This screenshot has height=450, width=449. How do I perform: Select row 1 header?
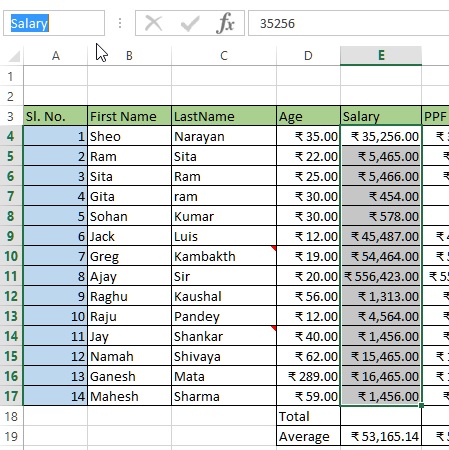coord(11,76)
